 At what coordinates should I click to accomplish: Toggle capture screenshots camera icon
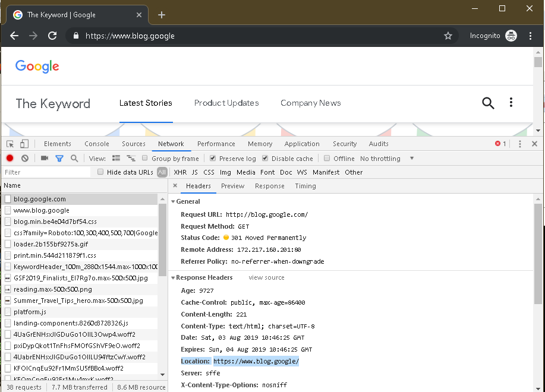tap(45, 159)
